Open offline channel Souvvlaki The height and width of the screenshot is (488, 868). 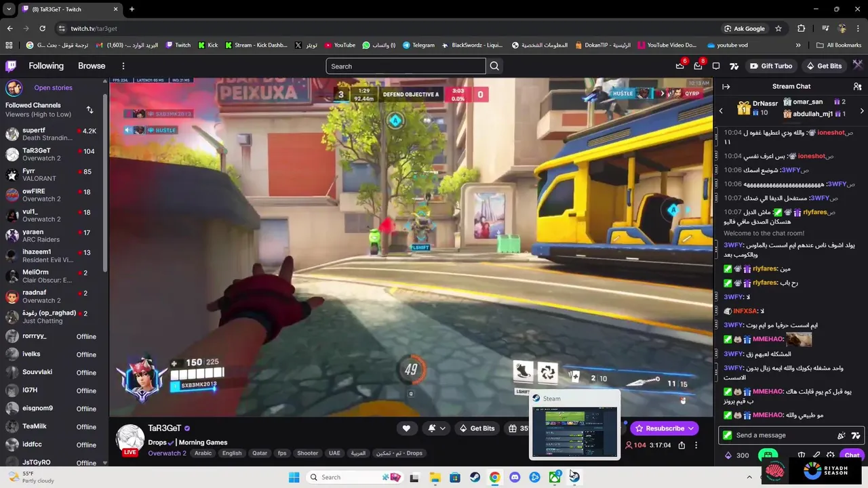tap(53, 372)
